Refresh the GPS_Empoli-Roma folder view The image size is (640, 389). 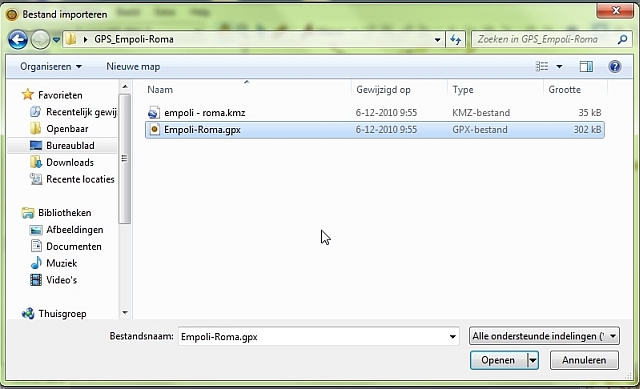pos(456,40)
